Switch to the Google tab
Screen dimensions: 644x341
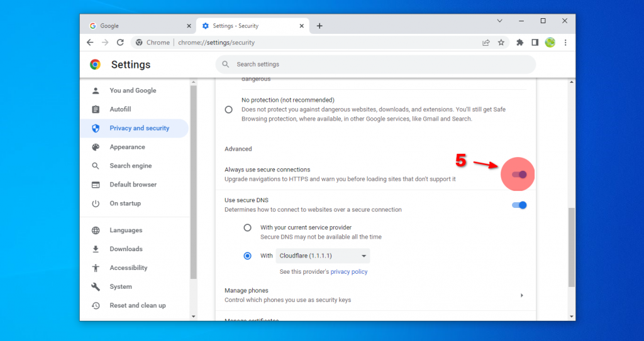pos(139,26)
